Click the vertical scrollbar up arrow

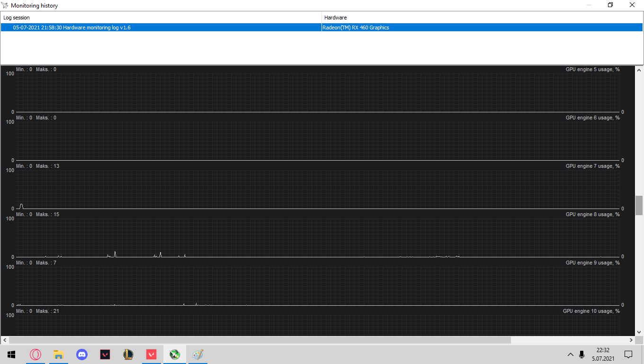point(639,71)
